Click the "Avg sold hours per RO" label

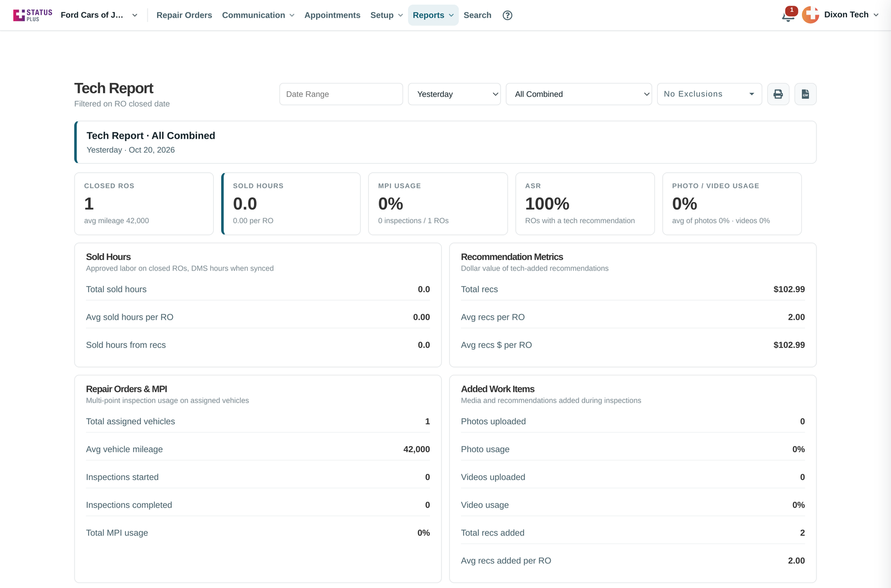pos(130,317)
